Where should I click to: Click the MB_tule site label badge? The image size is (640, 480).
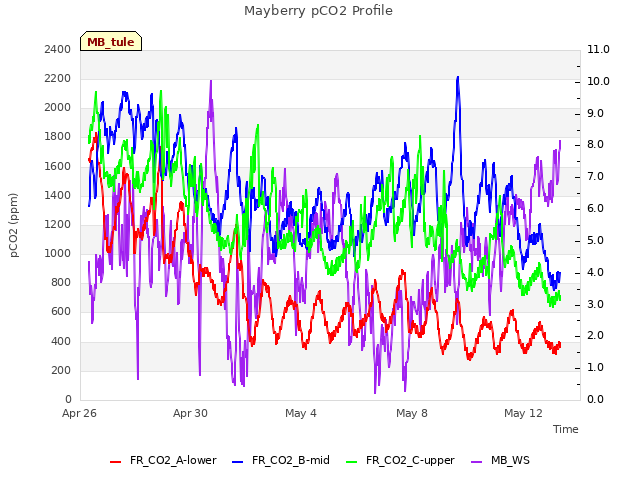click(111, 41)
